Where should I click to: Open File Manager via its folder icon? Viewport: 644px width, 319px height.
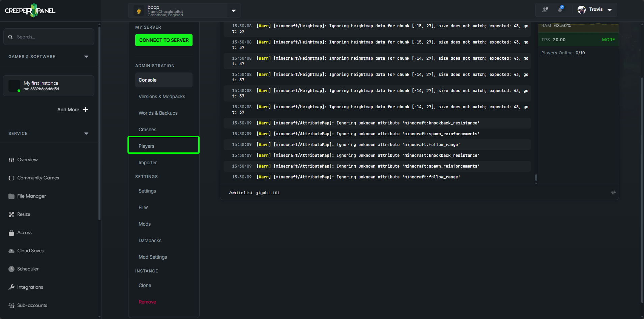[x=11, y=196]
